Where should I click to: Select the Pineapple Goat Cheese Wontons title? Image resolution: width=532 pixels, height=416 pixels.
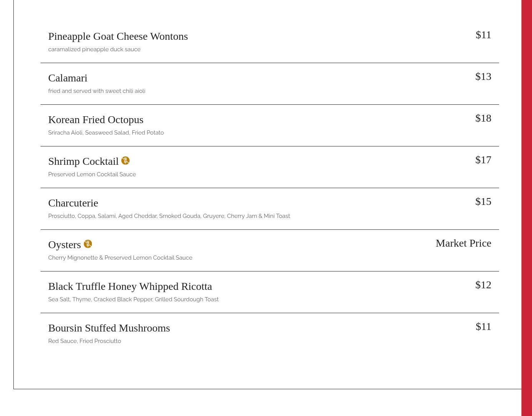pyautogui.click(x=118, y=36)
